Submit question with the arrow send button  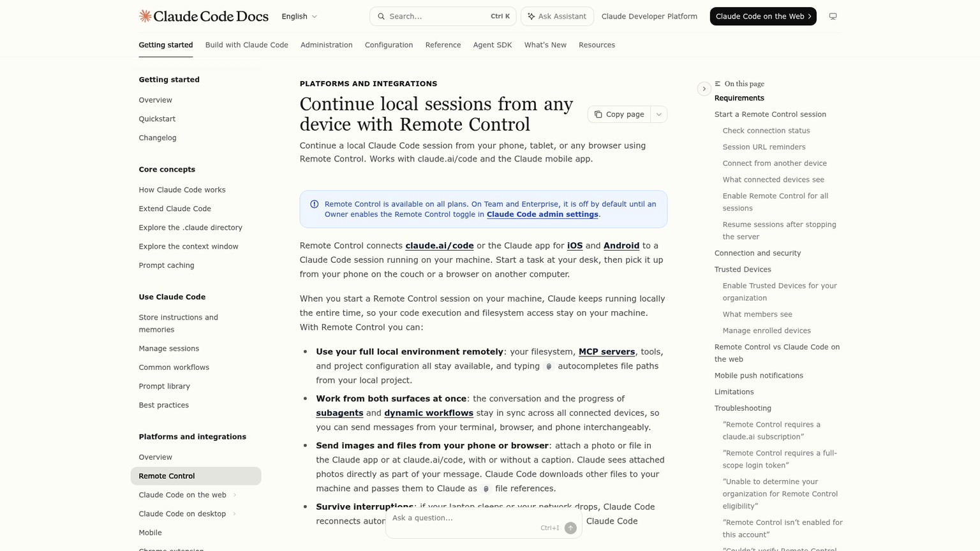pos(570,528)
